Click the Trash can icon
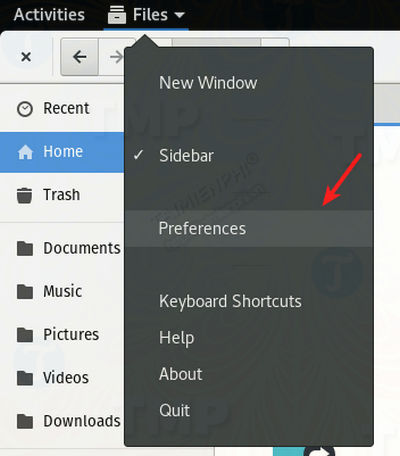400x456 pixels. [x=25, y=195]
